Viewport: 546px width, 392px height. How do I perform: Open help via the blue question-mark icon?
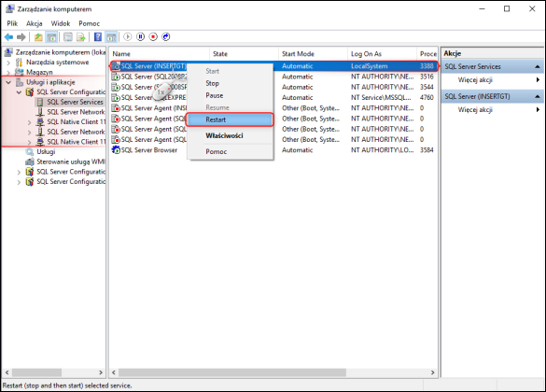(98, 37)
